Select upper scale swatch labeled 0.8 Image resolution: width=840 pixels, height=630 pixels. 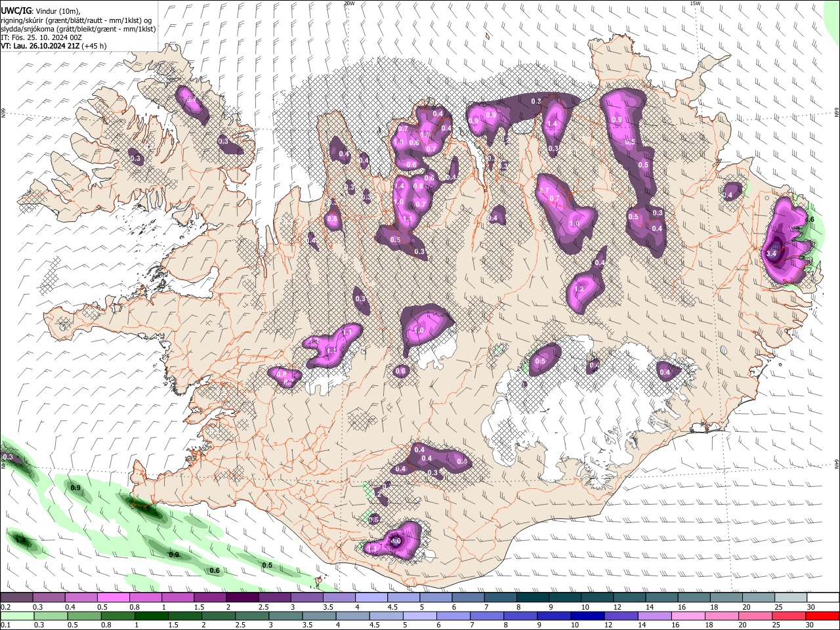pos(145,598)
